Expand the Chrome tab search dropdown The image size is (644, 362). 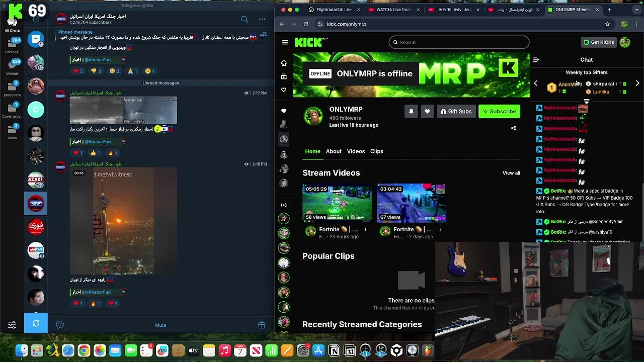[636, 10]
